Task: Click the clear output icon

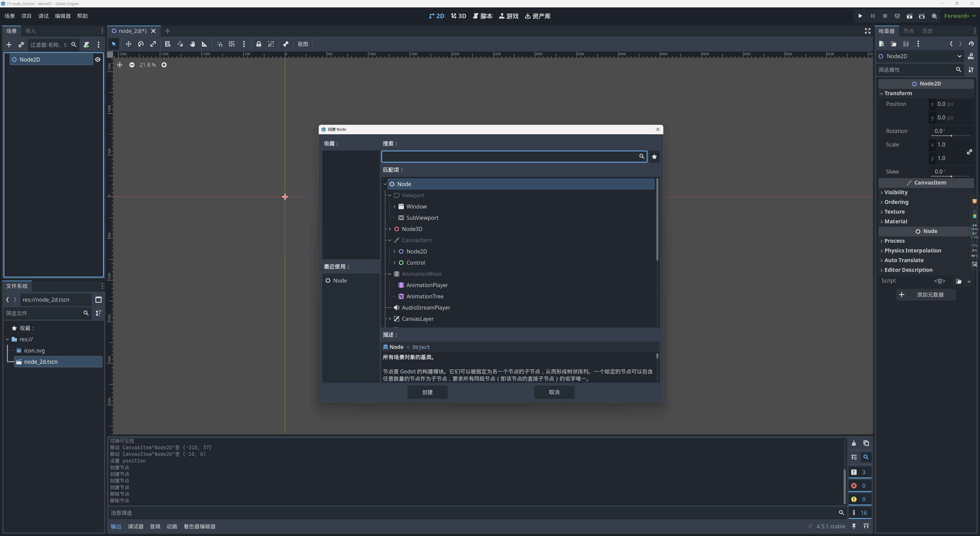Action: pyautogui.click(x=854, y=444)
